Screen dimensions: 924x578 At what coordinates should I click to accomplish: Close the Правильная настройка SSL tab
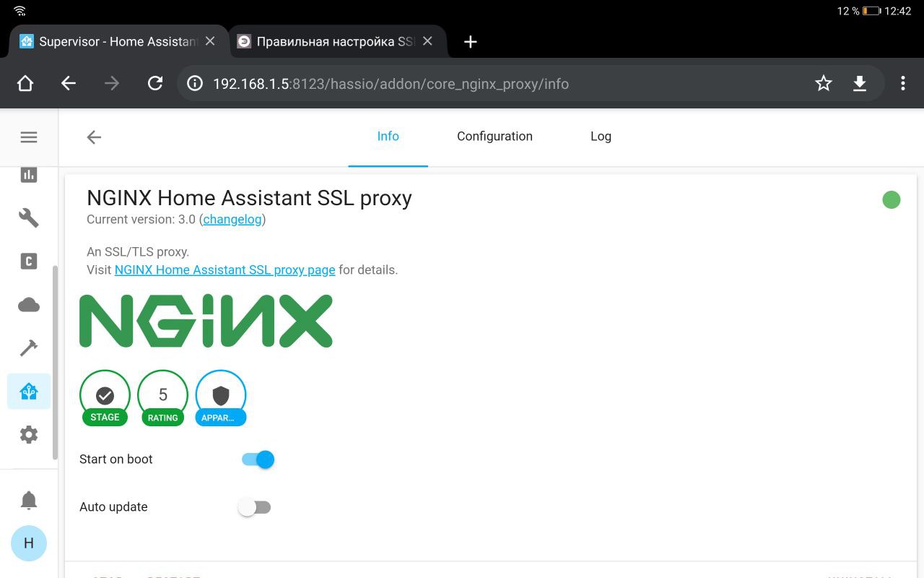[x=427, y=41]
